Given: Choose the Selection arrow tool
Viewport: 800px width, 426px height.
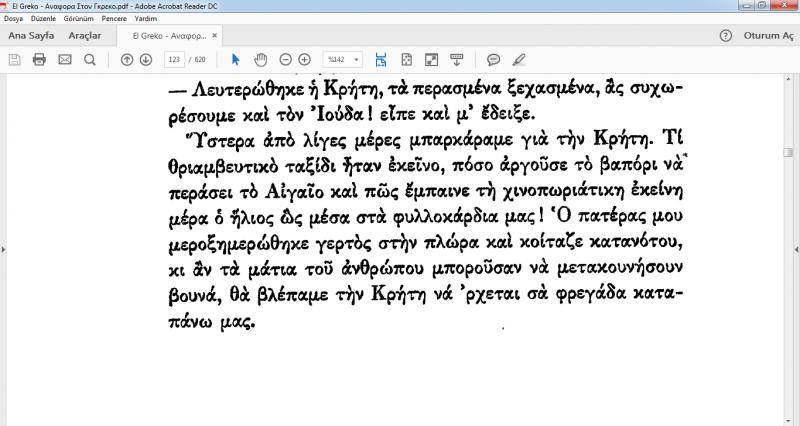Looking at the screenshot, I should (235, 60).
